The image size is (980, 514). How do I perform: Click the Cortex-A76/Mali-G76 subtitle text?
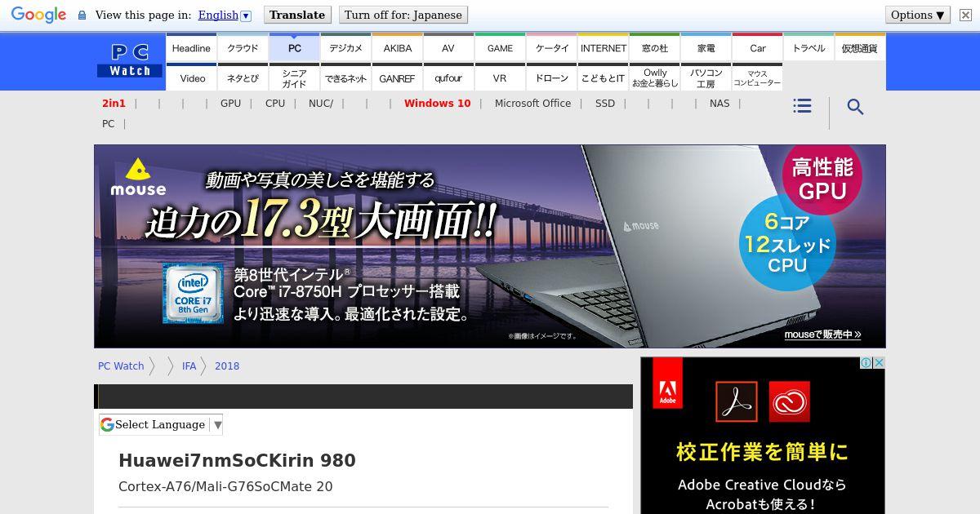(225, 487)
